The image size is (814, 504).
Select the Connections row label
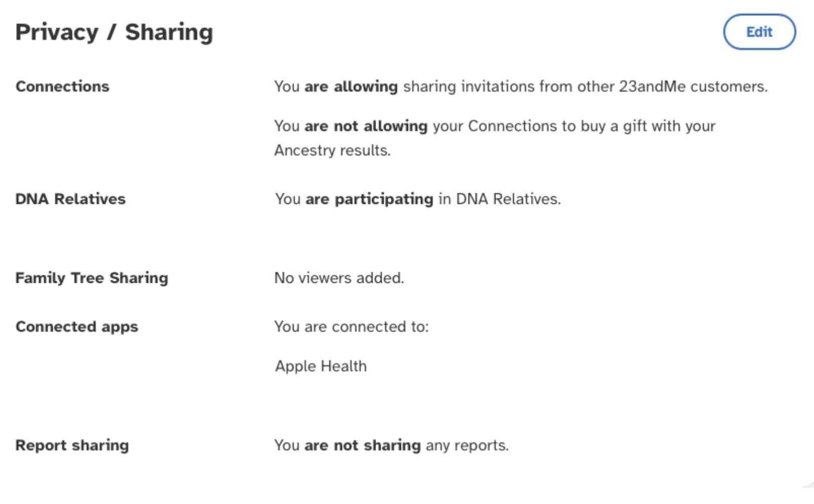tap(62, 87)
